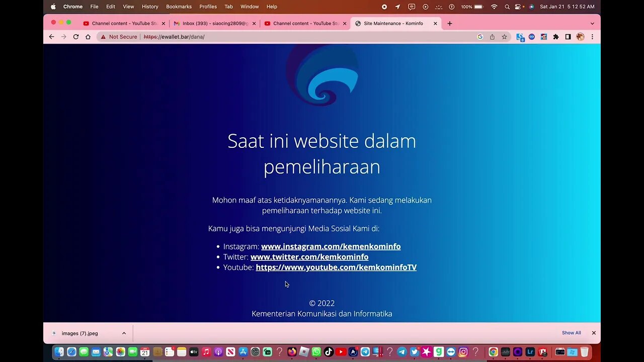
Task: Open Apple Music from the Dock
Action: click(x=206, y=352)
